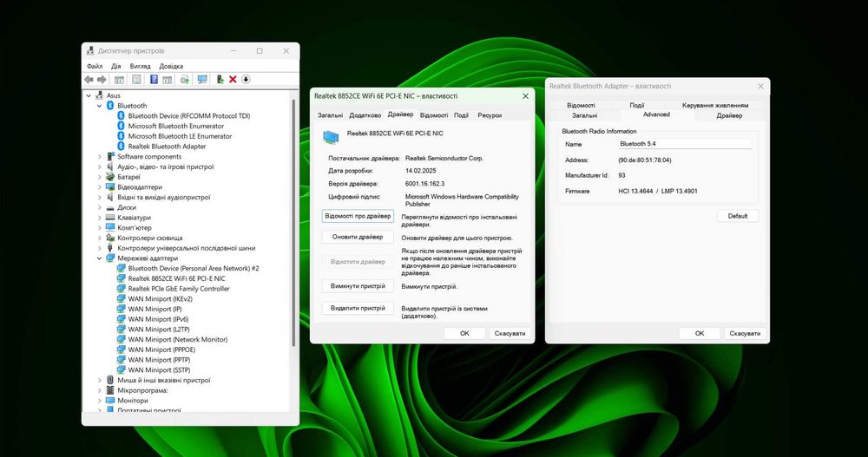Expand the Software components category

click(x=99, y=157)
